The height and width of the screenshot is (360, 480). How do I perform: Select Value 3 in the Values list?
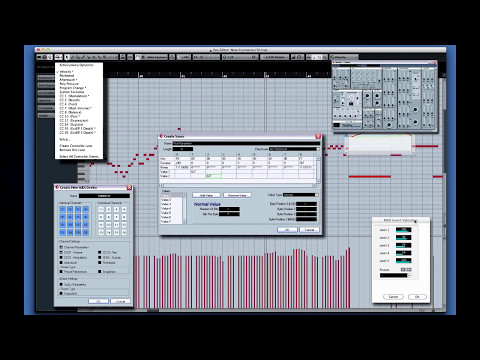[171, 204]
